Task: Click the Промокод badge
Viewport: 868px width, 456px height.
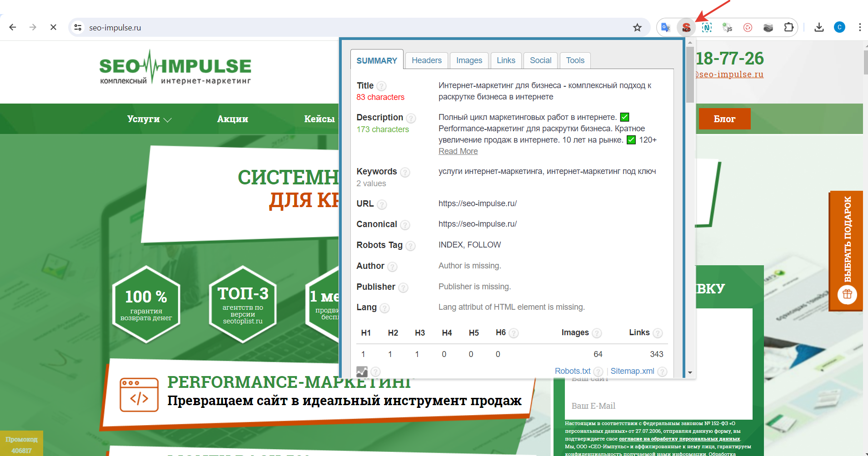Action: [x=21, y=444]
